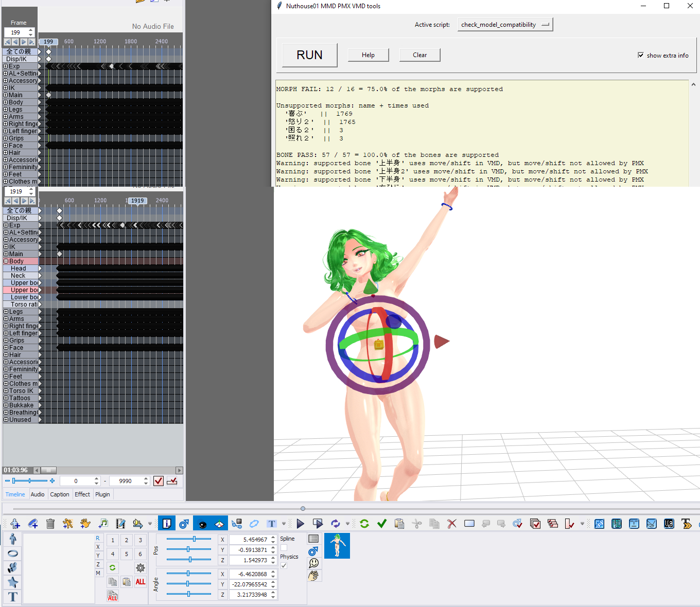Screen dimensions: 700x607
Task: Click the Help button
Action: point(368,55)
